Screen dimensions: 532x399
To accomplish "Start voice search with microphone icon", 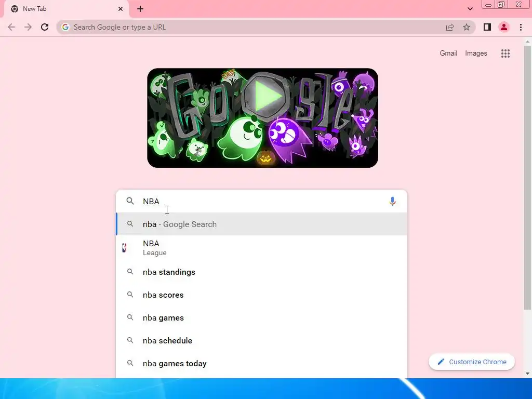I will click(x=392, y=201).
